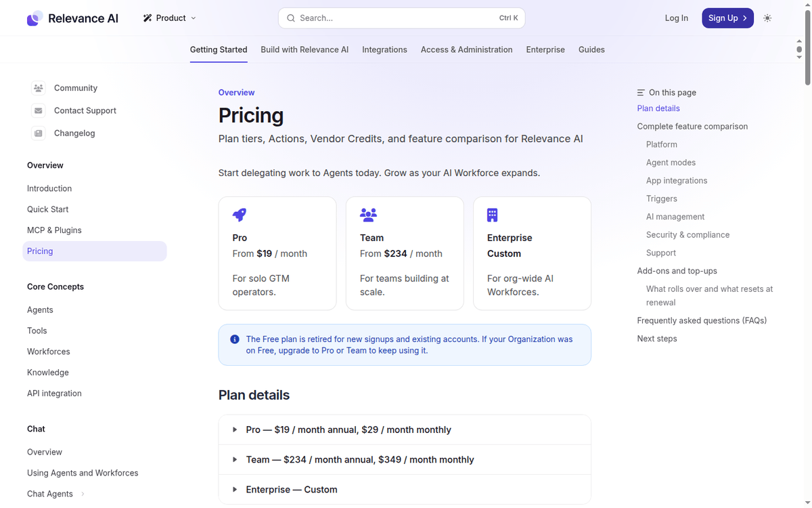Expand Chat Agents chevron
This screenshot has width=812, height=508.
(x=83, y=494)
